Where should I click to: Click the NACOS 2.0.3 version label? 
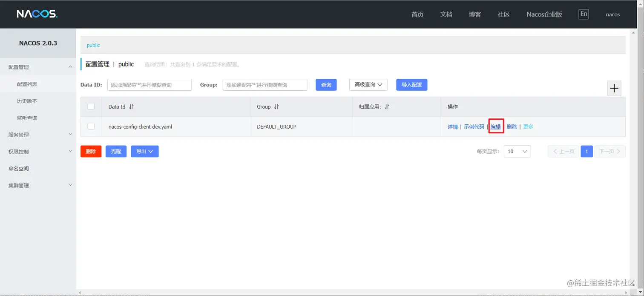[x=38, y=43]
